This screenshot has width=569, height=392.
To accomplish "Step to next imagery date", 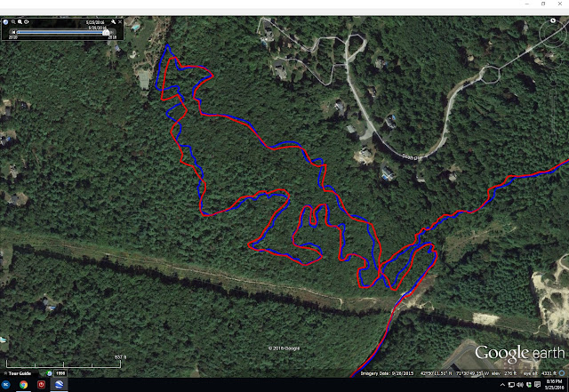I will (113, 32).
